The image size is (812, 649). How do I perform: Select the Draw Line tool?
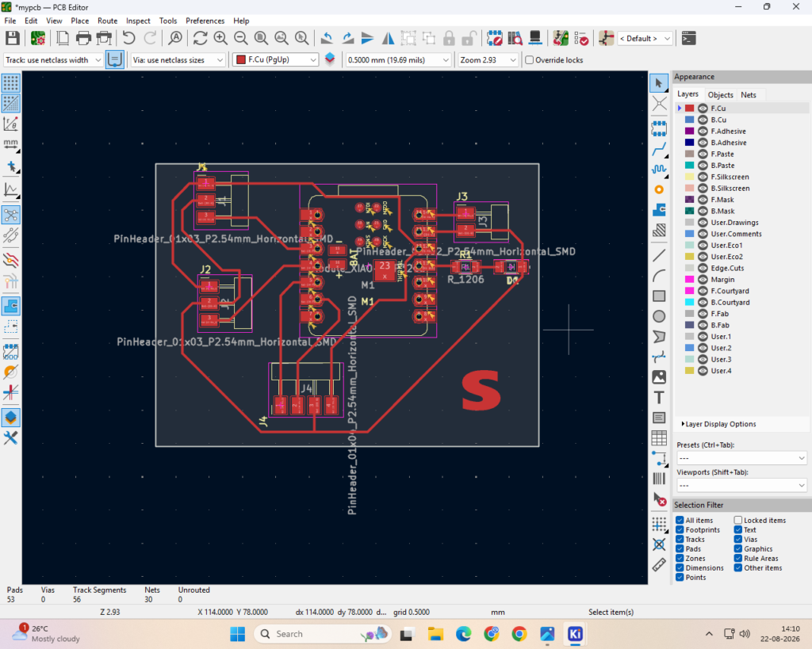point(659,255)
